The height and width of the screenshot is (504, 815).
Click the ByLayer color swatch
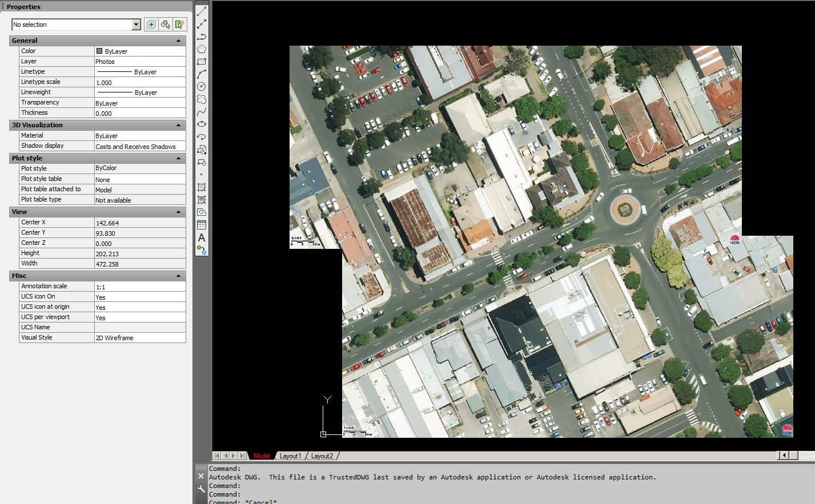99,51
